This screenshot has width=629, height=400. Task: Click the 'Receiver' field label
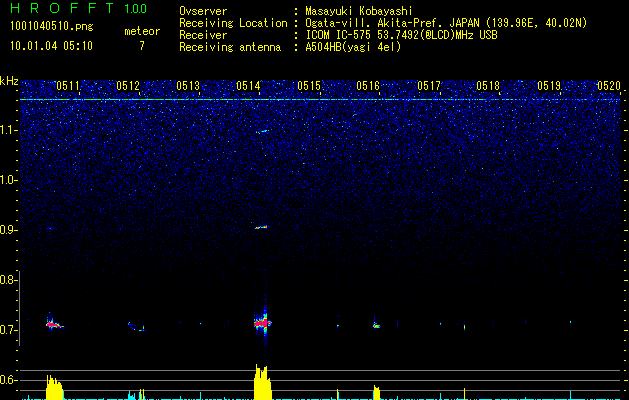point(203,35)
